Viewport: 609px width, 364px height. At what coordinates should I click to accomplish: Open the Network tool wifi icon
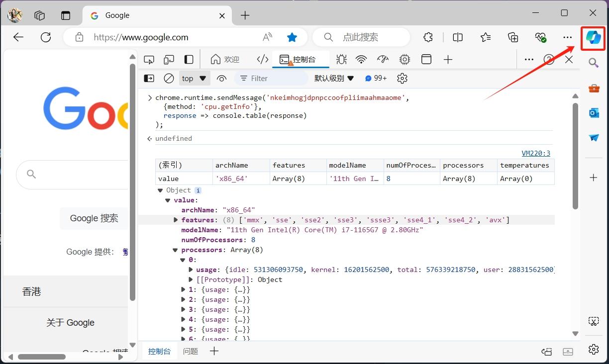click(x=361, y=60)
